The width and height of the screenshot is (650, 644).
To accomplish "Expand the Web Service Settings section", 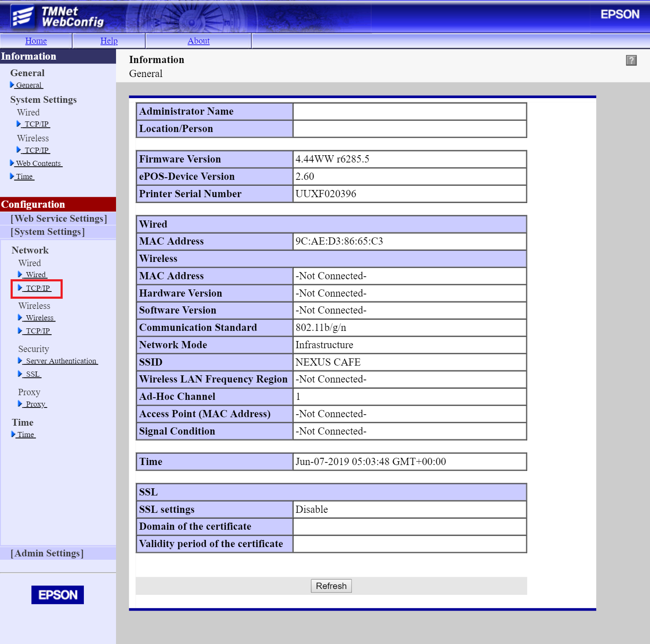I will 58,218.
